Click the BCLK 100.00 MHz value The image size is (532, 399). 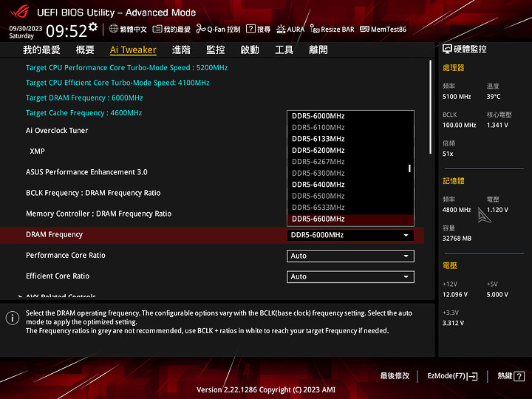(x=460, y=125)
